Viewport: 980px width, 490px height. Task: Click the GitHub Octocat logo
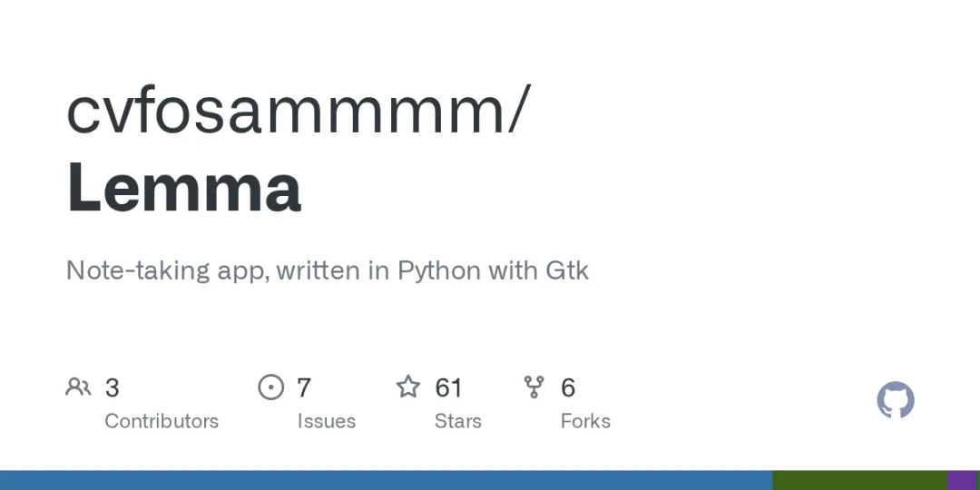[896, 400]
